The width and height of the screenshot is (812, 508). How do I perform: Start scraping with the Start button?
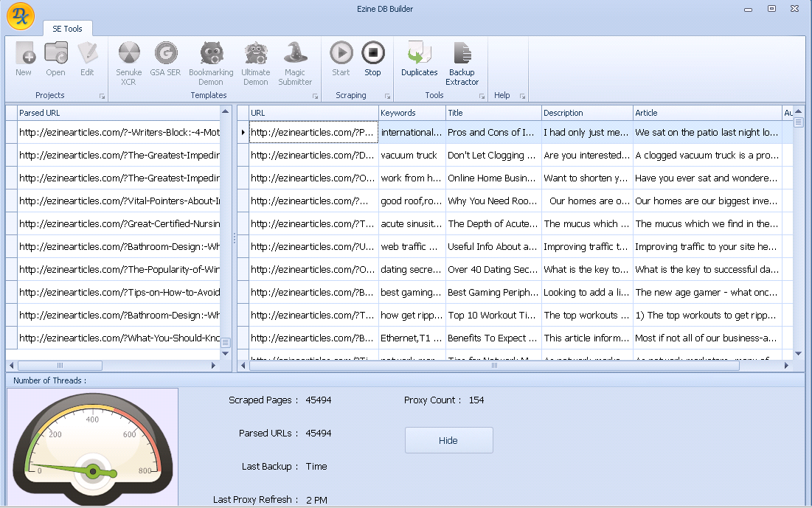tap(341, 59)
